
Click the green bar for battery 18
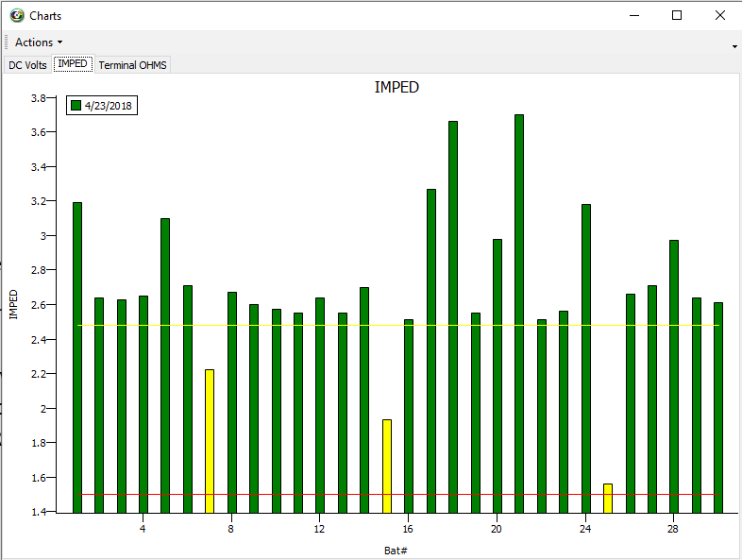[x=453, y=316]
